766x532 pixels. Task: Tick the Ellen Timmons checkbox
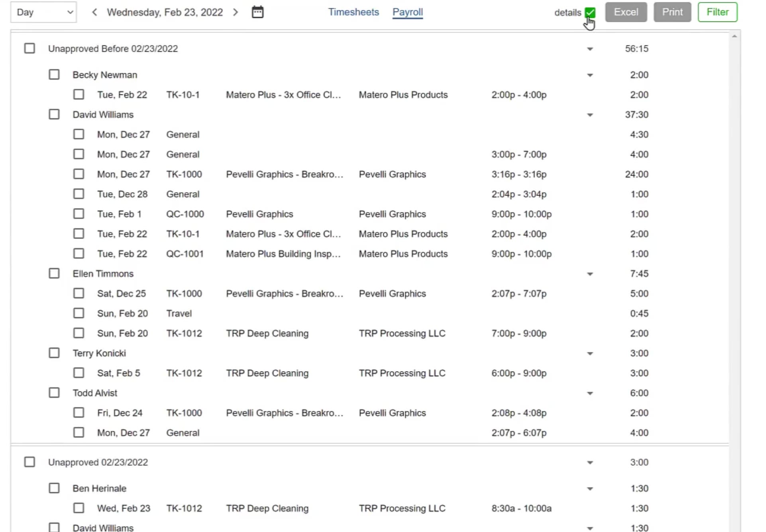54,274
